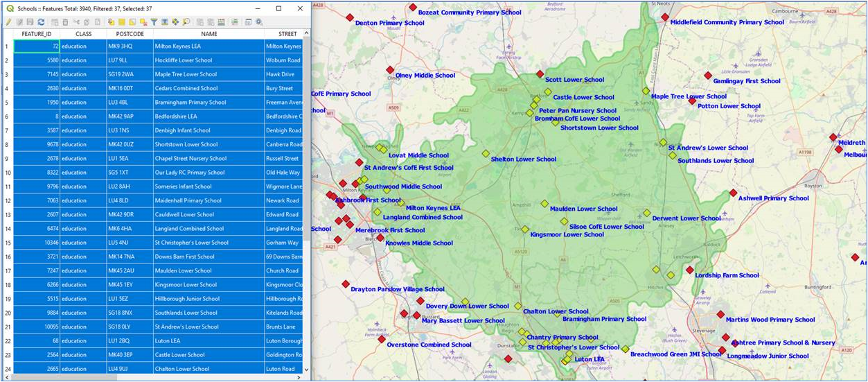The height and width of the screenshot is (382, 868).
Task: Click the 'Cedars Combined School' cell
Action: pos(209,88)
